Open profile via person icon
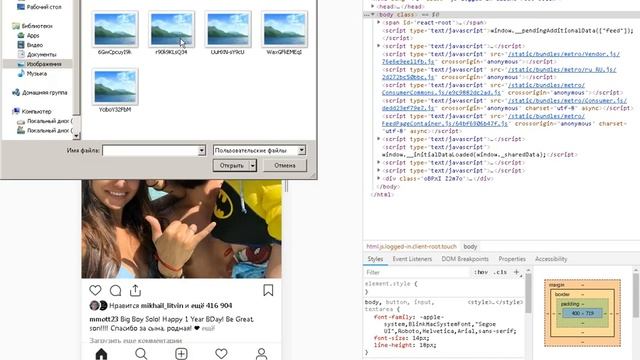This screenshot has height=360, width=640. pos(261,354)
